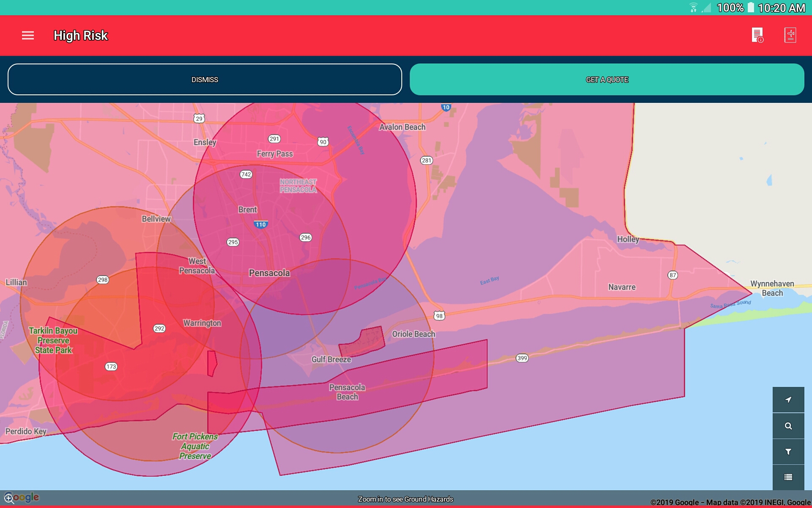Tap the Pensacola Beach label
The width and height of the screenshot is (812, 508).
[347, 392]
